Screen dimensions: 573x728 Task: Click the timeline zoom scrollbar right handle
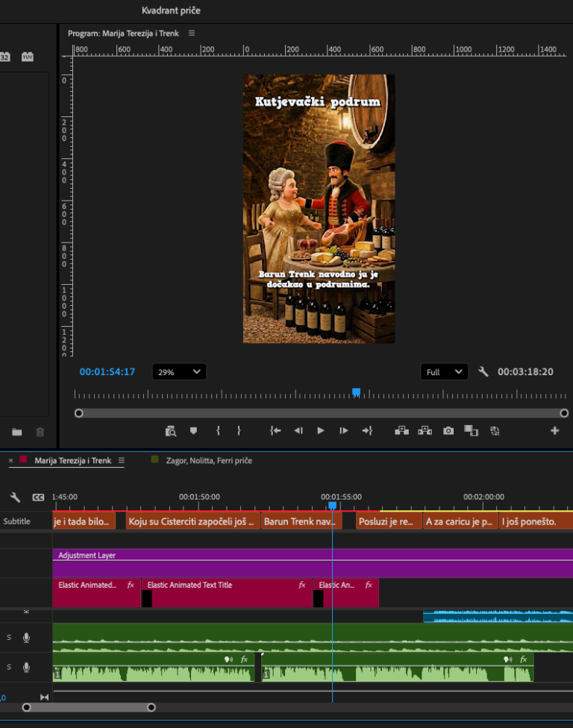[151, 708]
